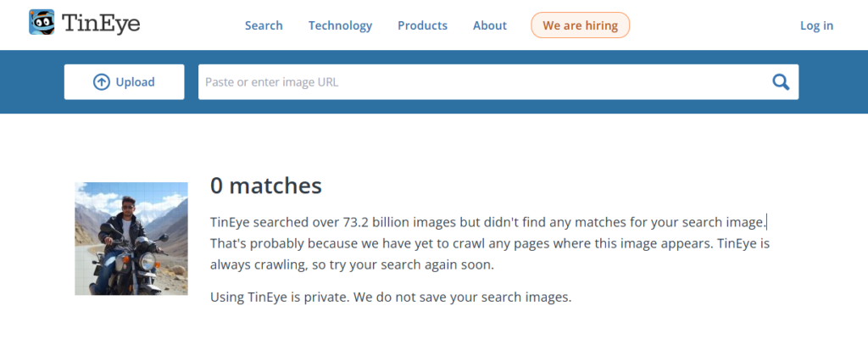This screenshot has width=868, height=356.
Task: Click the Log in link
Action: (x=816, y=25)
